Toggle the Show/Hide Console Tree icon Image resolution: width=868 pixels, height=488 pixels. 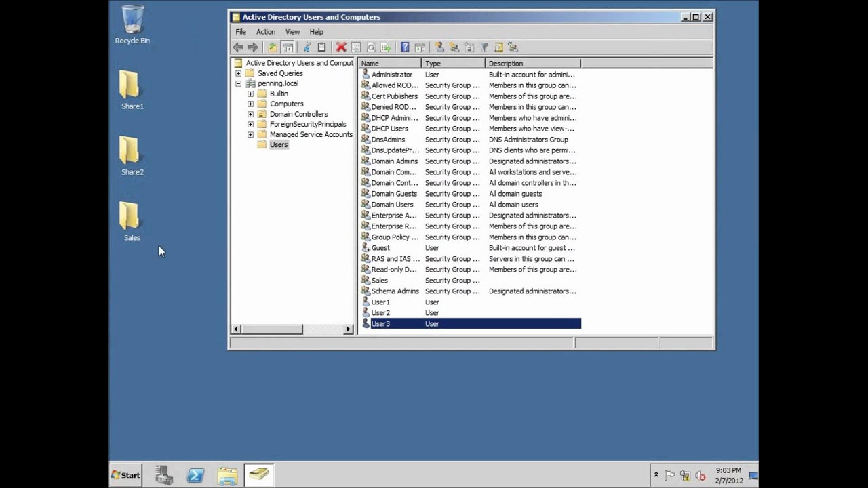288,47
